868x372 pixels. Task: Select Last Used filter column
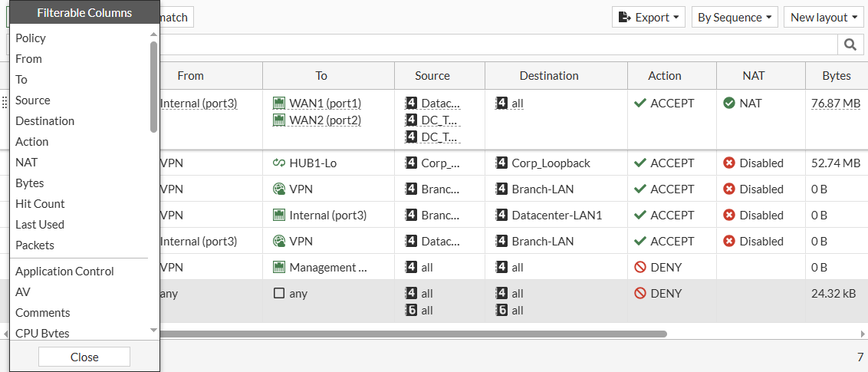point(40,225)
